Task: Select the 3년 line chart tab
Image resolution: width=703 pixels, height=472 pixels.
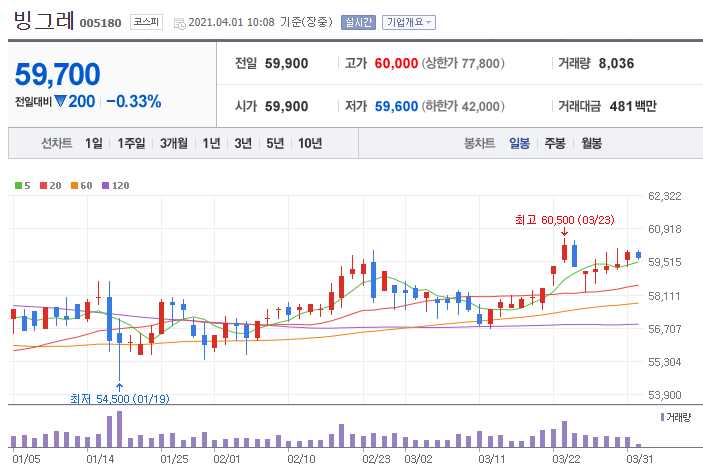Action: pos(243,143)
